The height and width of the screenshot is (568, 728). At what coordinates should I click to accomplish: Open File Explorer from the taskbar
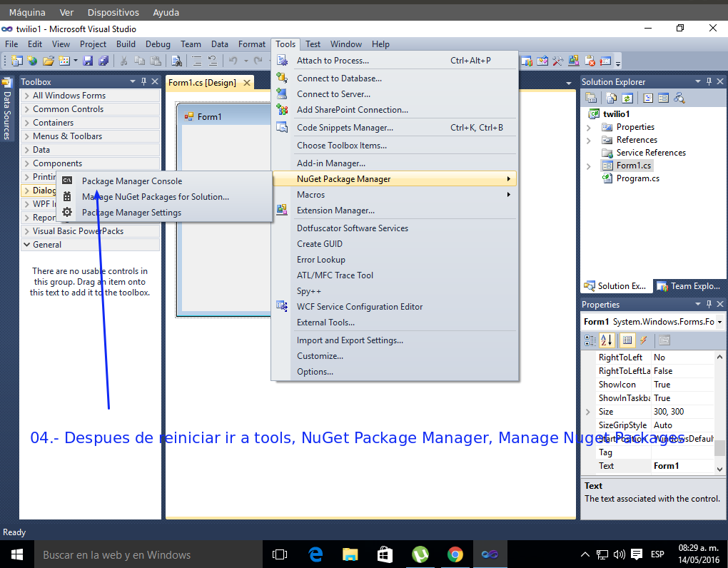(x=350, y=554)
